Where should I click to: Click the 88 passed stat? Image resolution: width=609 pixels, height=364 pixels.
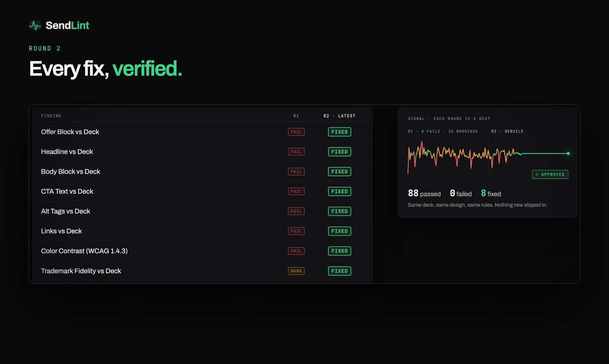click(424, 193)
